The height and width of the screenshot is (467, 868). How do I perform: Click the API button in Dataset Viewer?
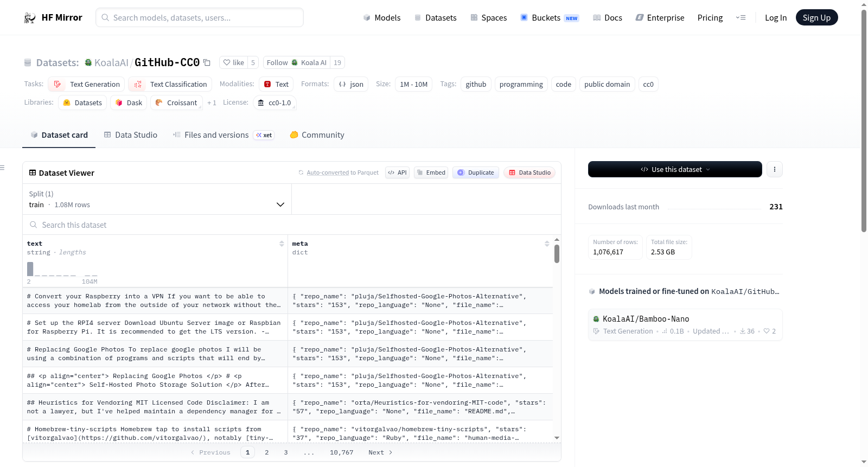[397, 172]
